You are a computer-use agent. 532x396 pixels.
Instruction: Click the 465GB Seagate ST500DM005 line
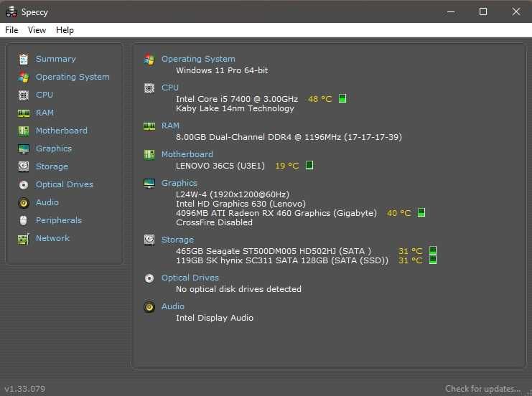[x=274, y=251]
